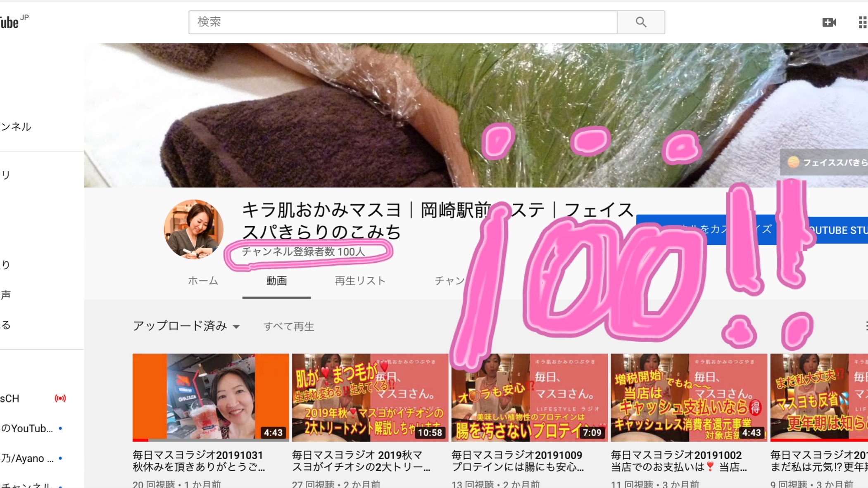
Task: Switch to the 再生リスト tab
Action: 360,281
